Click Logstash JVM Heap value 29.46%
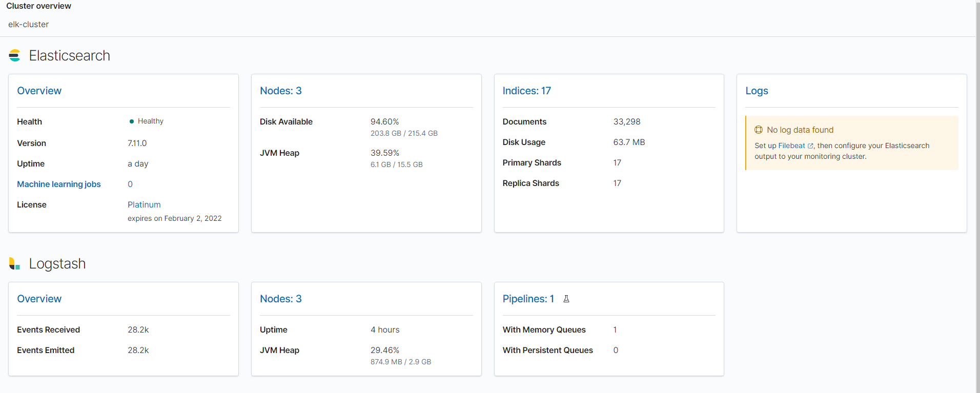 coord(385,350)
